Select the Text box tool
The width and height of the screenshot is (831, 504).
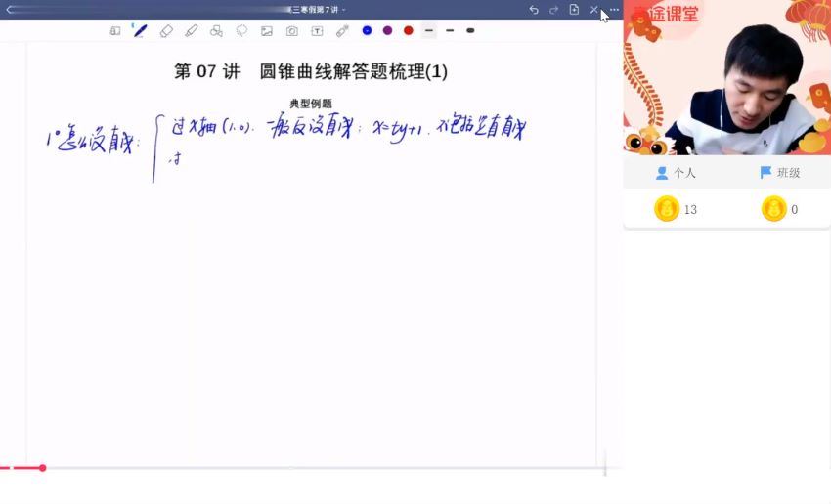[x=317, y=31]
